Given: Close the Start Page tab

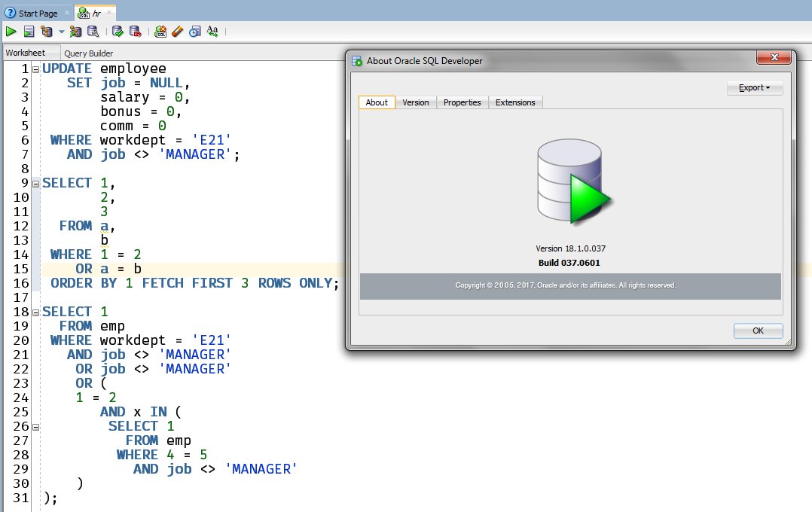Looking at the screenshot, I should pos(67,13).
